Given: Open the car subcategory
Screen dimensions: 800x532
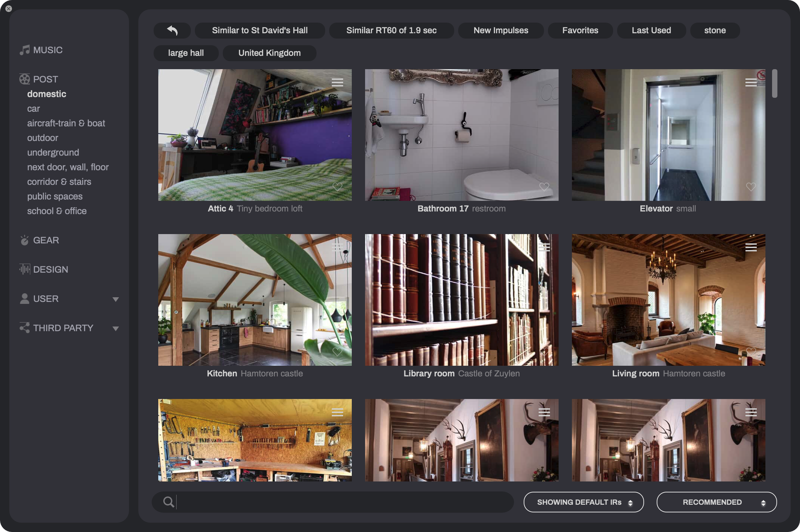Looking at the screenshot, I should [34, 109].
